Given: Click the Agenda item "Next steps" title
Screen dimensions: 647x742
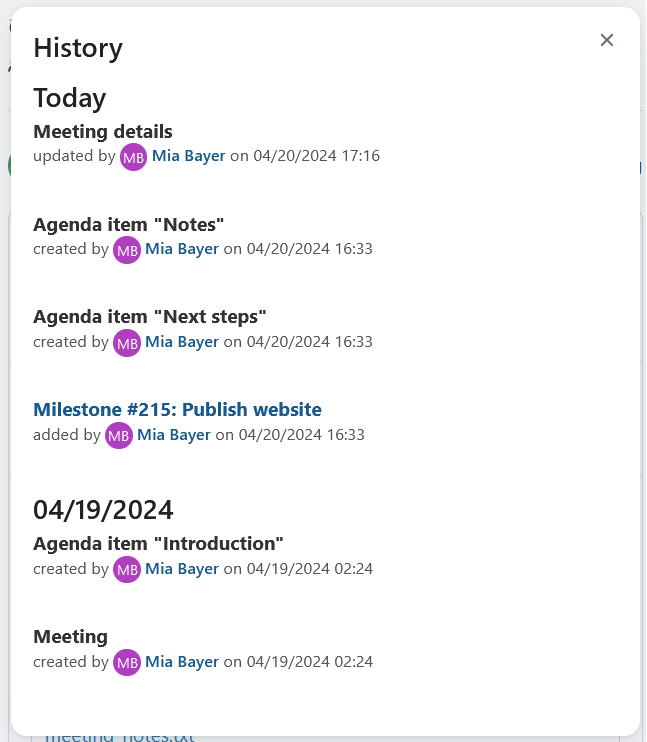Looking at the screenshot, I should [x=150, y=317].
